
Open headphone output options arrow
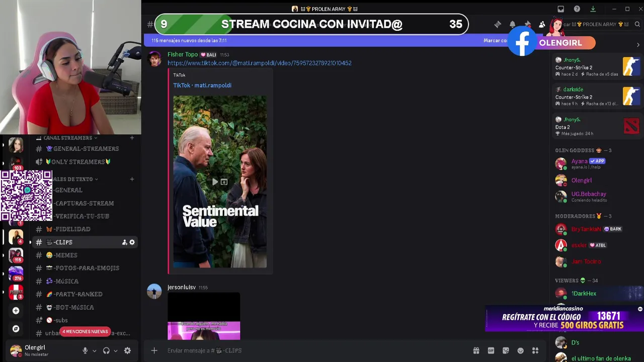pos(115,351)
